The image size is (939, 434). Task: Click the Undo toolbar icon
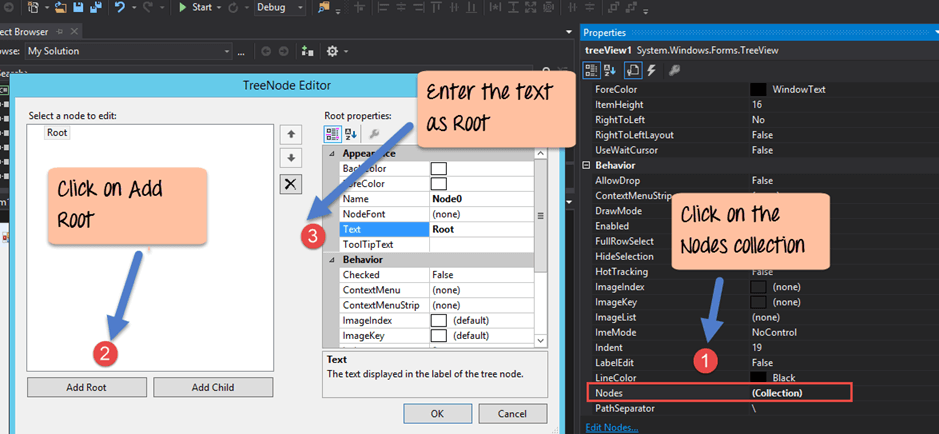tap(121, 8)
